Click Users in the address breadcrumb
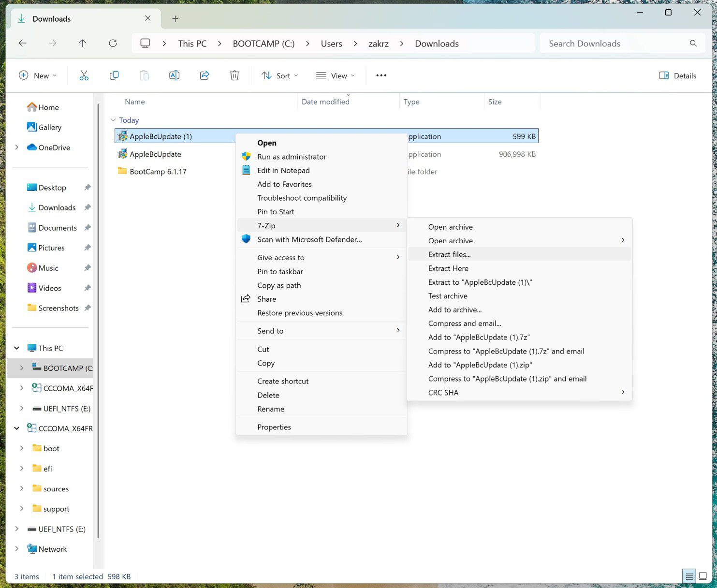The image size is (717, 588). [331, 44]
